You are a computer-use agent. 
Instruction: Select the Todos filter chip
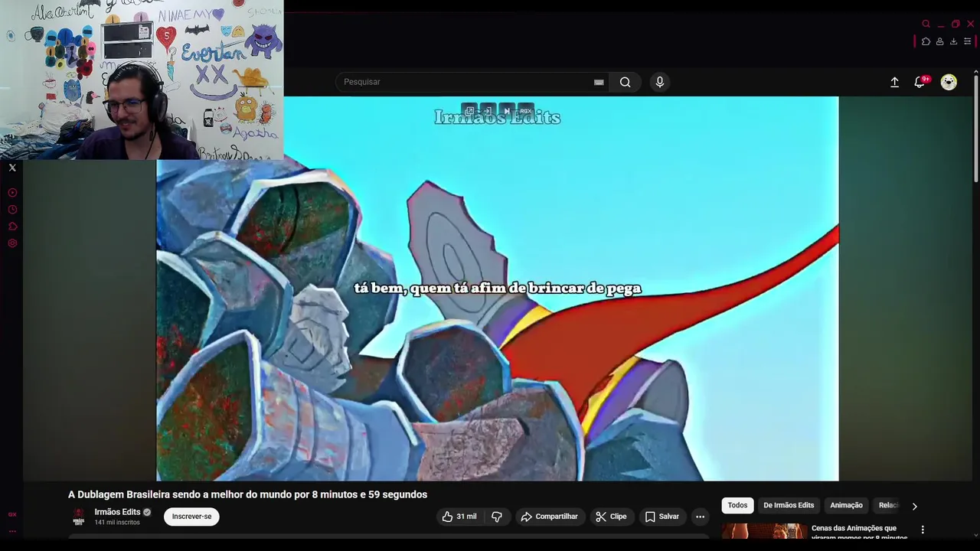737,505
